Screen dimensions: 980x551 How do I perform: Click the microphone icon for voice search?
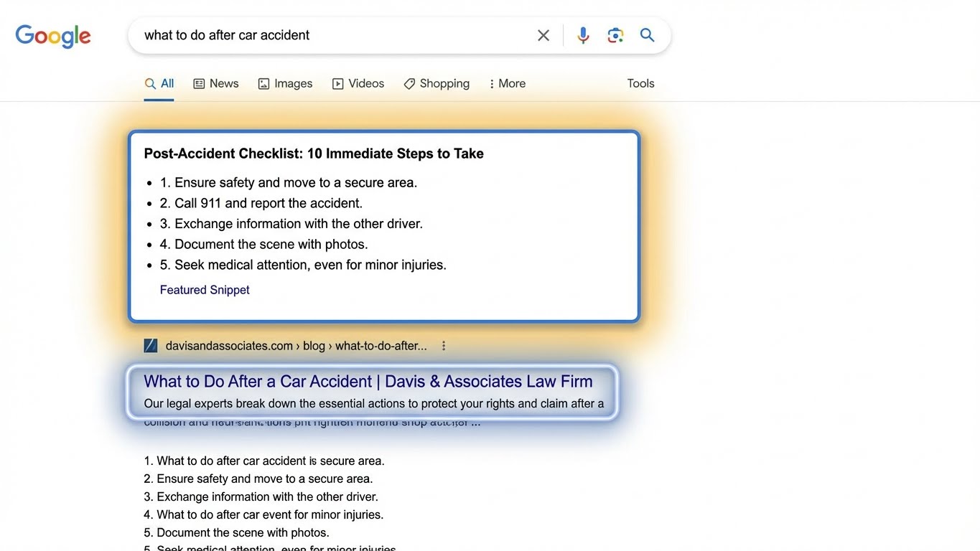(x=582, y=34)
